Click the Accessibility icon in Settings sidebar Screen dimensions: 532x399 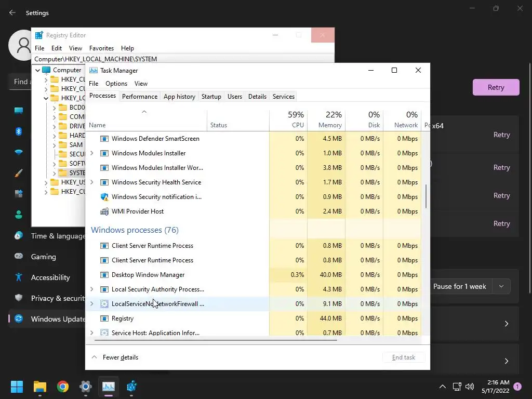[x=19, y=277]
